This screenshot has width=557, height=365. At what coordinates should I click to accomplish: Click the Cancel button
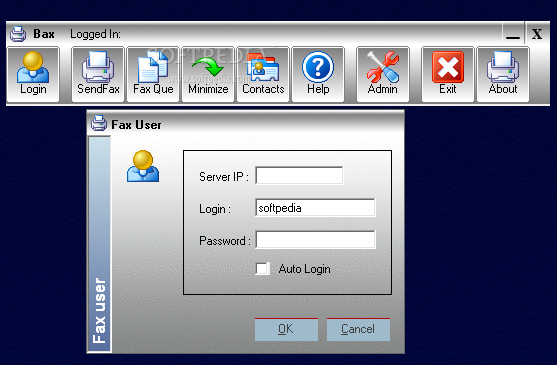click(358, 329)
